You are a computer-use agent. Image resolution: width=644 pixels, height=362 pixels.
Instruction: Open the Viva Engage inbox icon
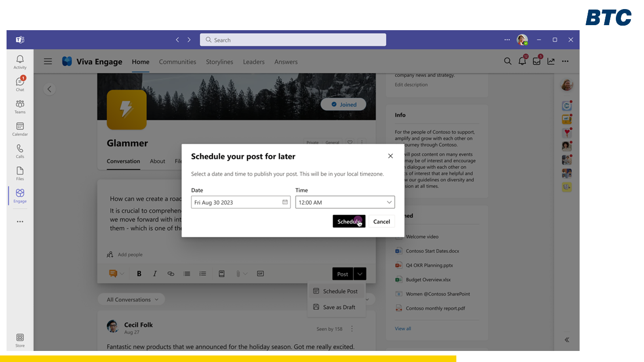(537, 61)
